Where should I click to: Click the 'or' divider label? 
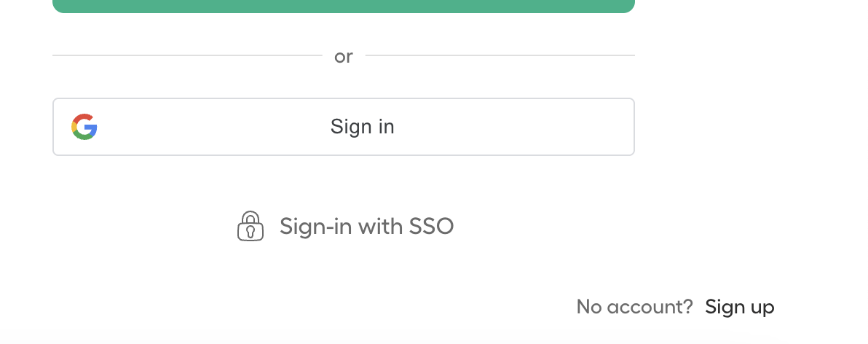tap(343, 57)
